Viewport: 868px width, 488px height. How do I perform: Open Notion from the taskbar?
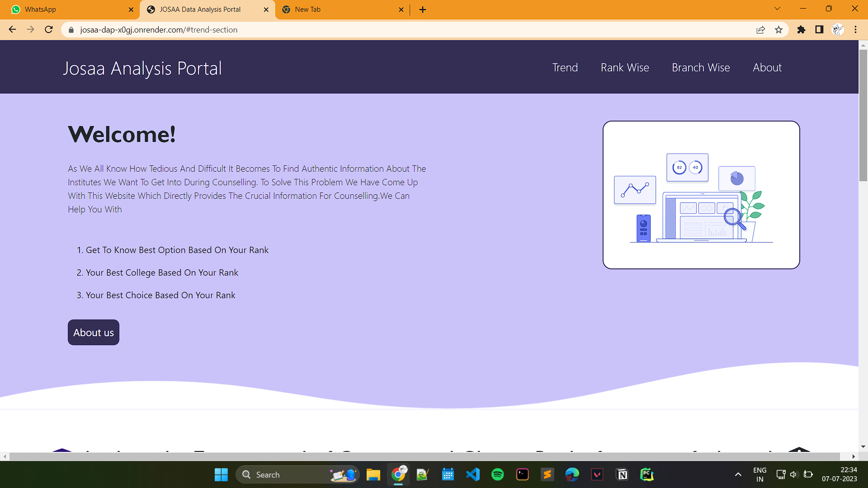pyautogui.click(x=622, y=474)
